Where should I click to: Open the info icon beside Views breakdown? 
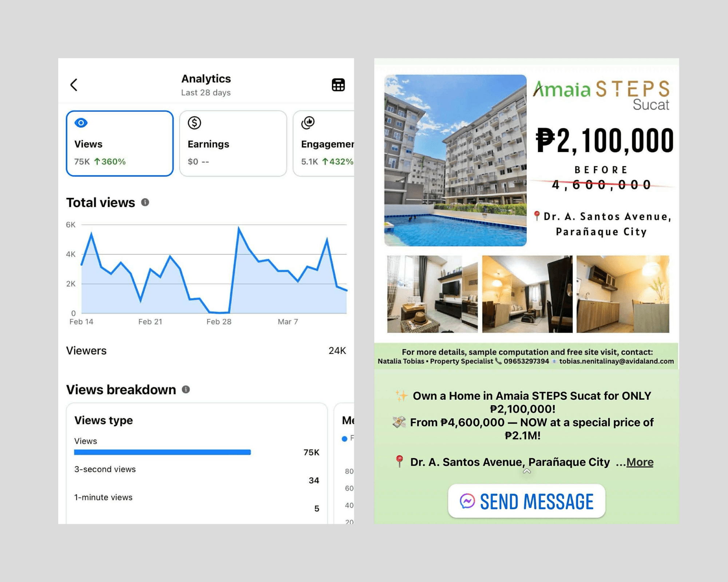coord(186,390)
